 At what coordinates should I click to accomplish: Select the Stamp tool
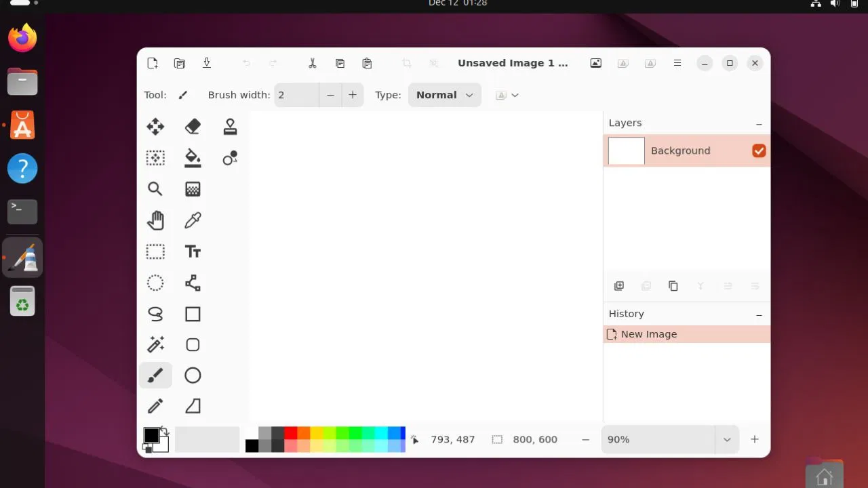230,126
